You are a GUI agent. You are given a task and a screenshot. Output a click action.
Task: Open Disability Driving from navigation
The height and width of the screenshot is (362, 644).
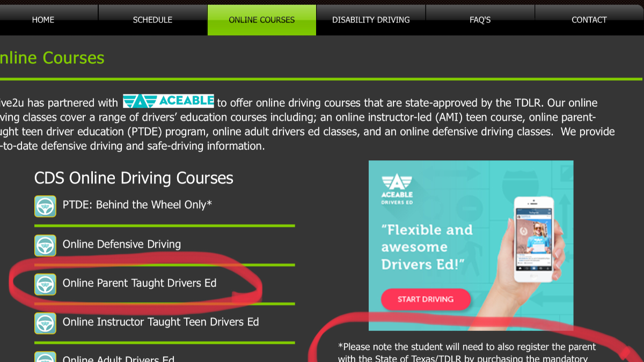click(371, 20)
